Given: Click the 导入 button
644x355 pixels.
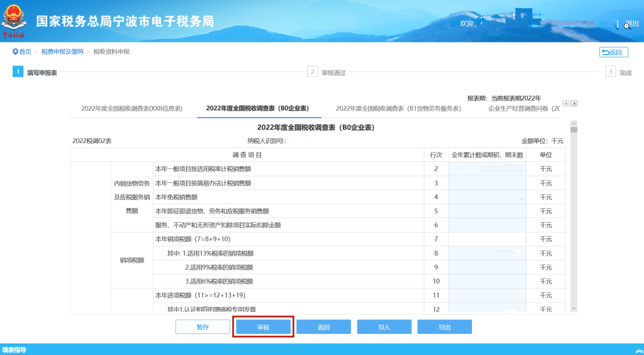Looking at the screenshot, I should click(x=384, y=327).
